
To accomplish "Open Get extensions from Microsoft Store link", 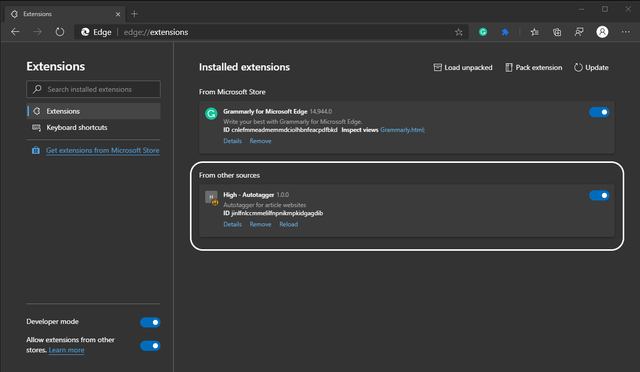I will (x=102, y=150).
